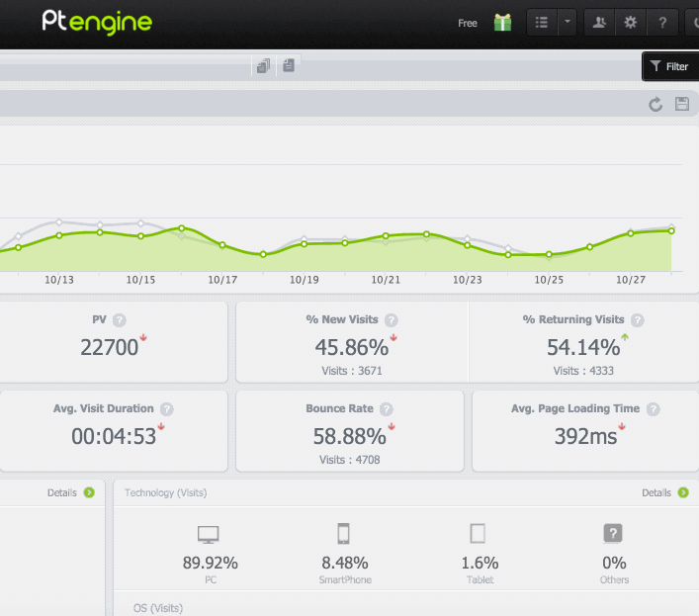699x616 pixels.
Task: Show help for Bounce Rate metric
Action: click(x=387, y=408)
